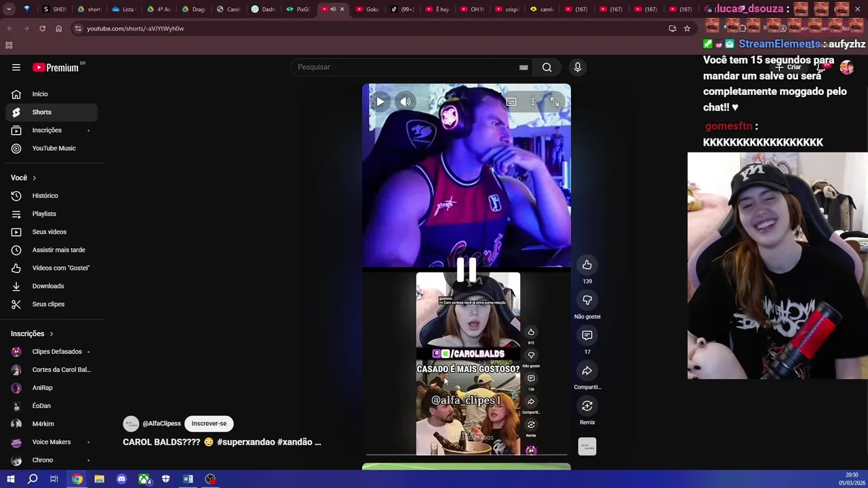Click the browser home button
Screen dimensions: 868x488
point(58,28)
